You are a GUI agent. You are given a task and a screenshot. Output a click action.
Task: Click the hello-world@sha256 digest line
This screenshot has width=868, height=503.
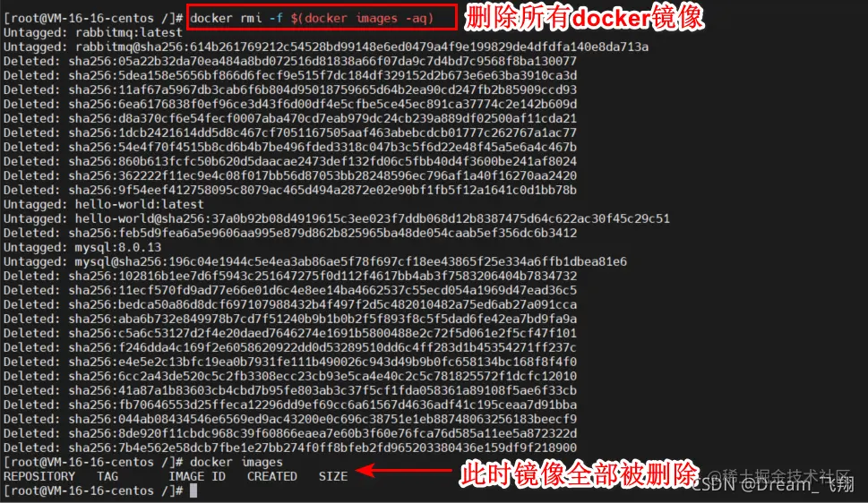337,218
